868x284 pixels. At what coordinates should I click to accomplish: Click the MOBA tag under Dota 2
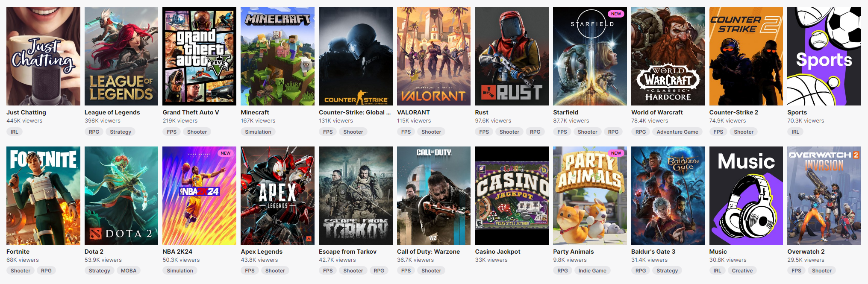coord(129,271)
